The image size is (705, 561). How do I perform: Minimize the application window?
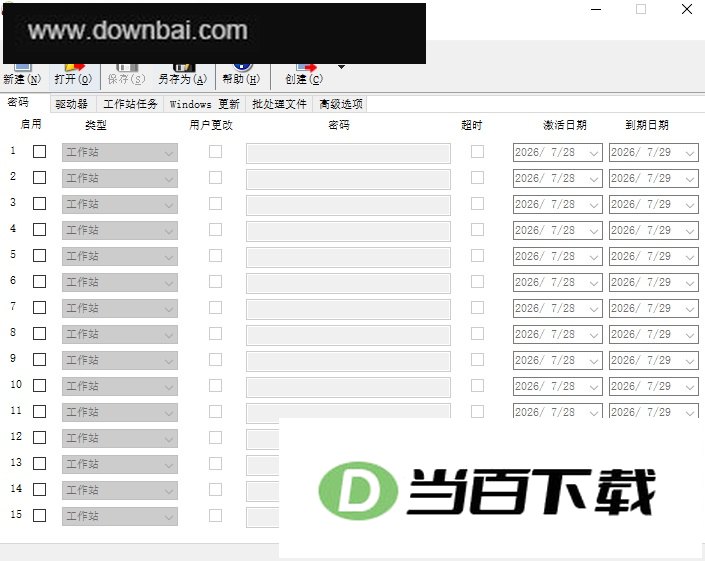click(x=596, y=9)
